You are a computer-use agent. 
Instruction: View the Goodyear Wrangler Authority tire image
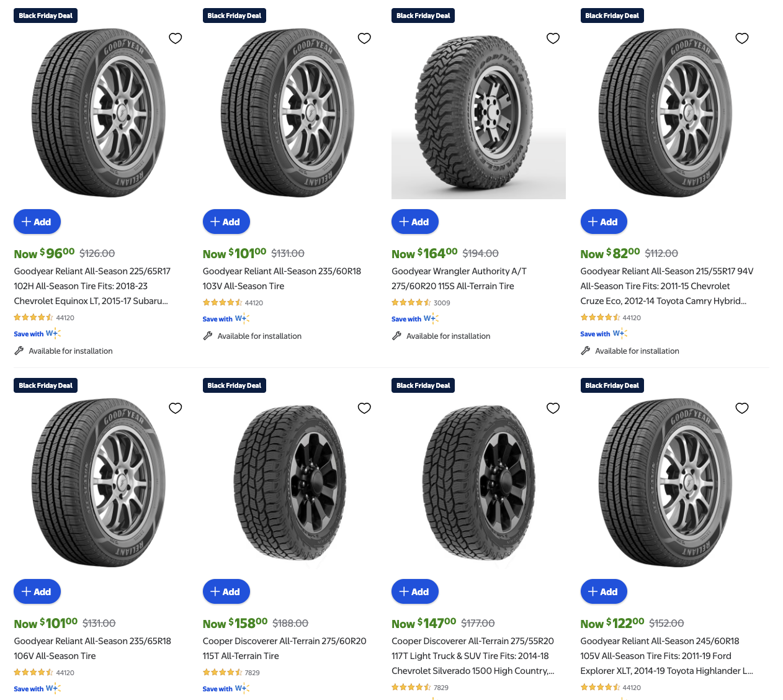pos(478,115)
